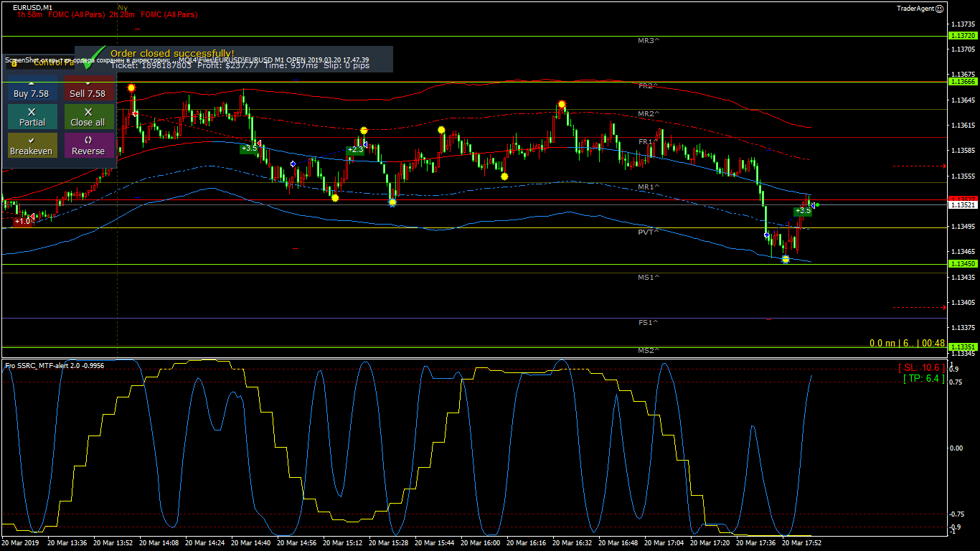Click the '0.0 пп | 6.. | 00:48' status text
Viewport: 980px width, 551px height.
point(907,343)
